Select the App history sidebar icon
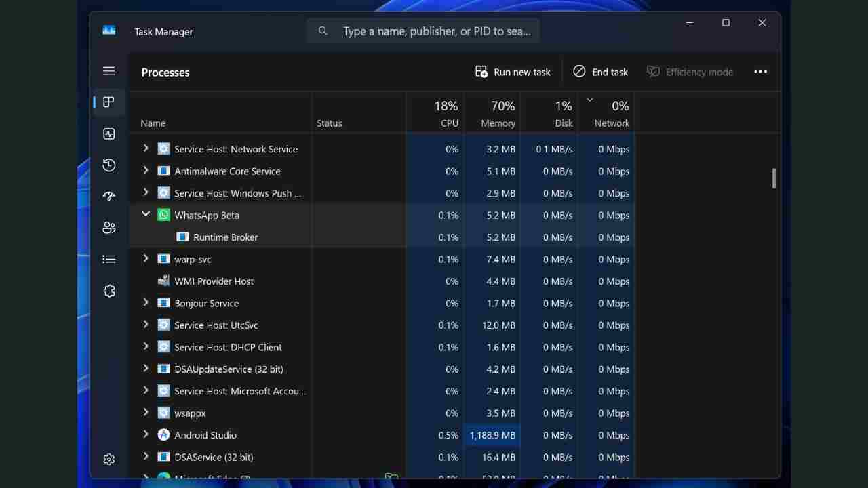The height and width of the screenshot is (488, 868). click(x=108, y=165)
